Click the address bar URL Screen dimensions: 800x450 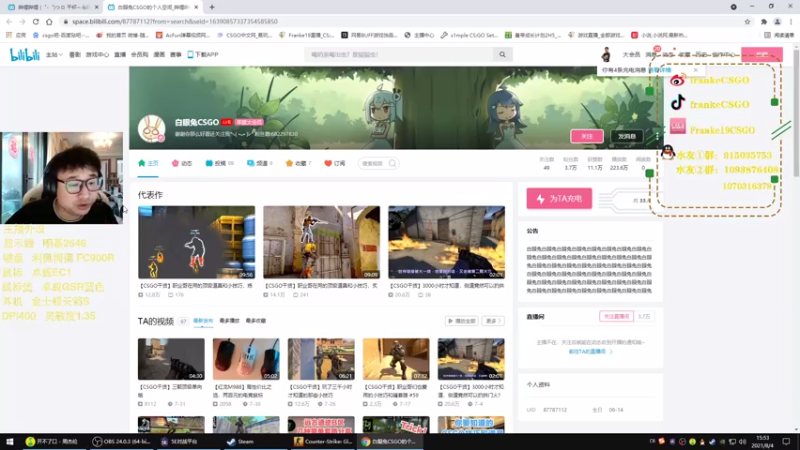(175, 21)
